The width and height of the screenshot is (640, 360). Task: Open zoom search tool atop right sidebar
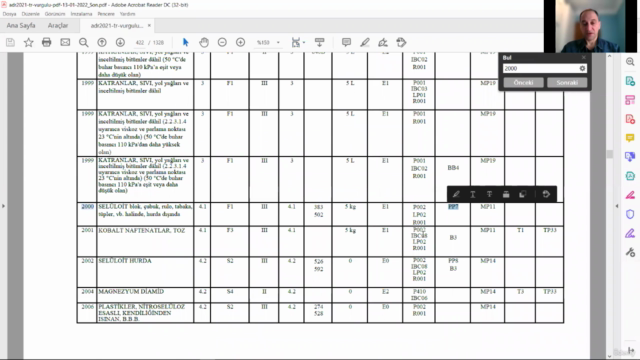pos(630,62)
